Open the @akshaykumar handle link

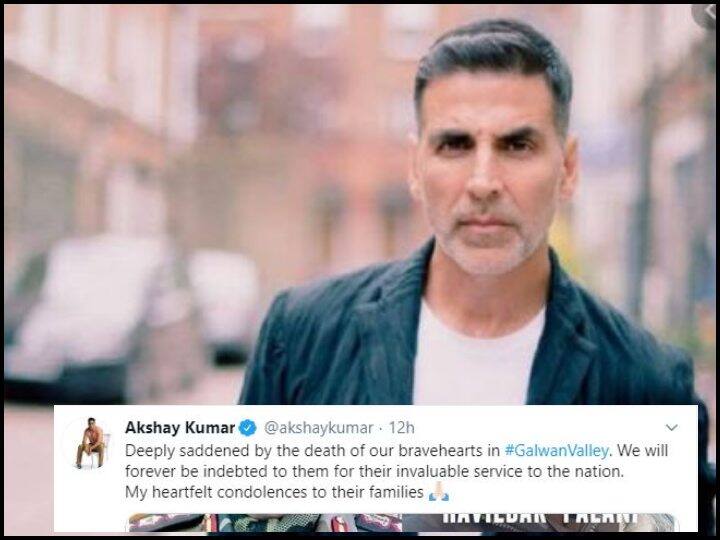tap(318, 428)
